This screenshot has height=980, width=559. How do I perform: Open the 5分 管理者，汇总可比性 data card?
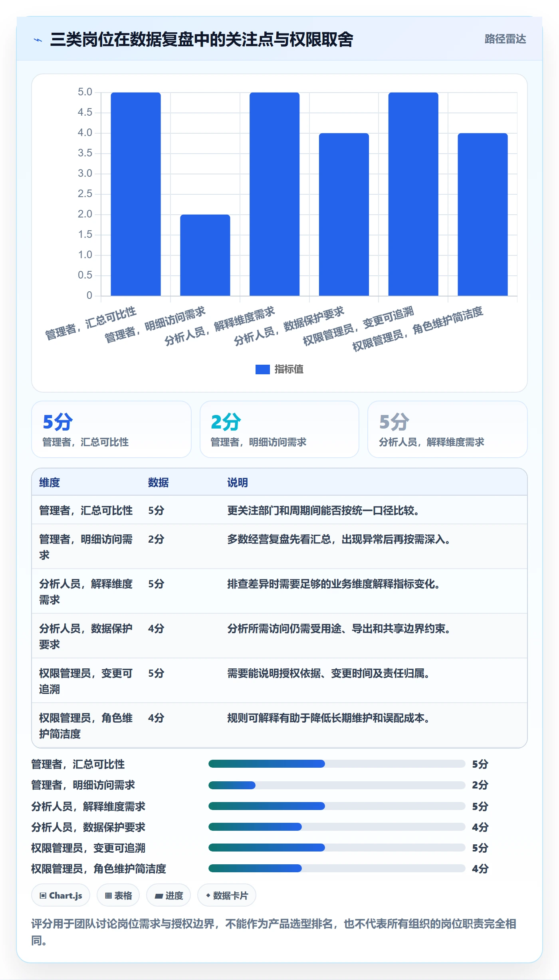pyautogui.click(x=111, y=429)
